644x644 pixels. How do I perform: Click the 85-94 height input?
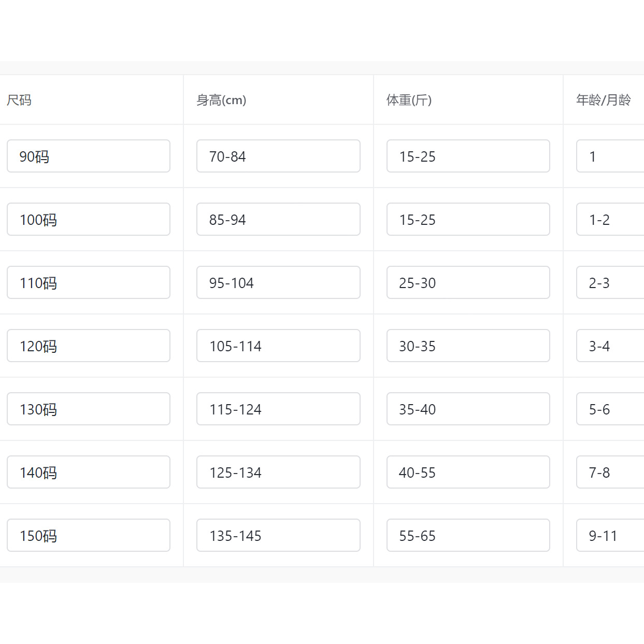pos(278,219)
